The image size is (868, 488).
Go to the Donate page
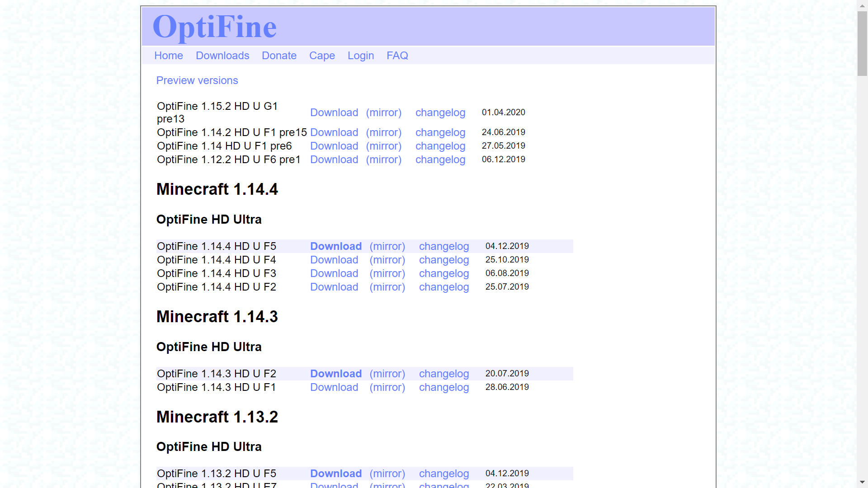point(279,56)
